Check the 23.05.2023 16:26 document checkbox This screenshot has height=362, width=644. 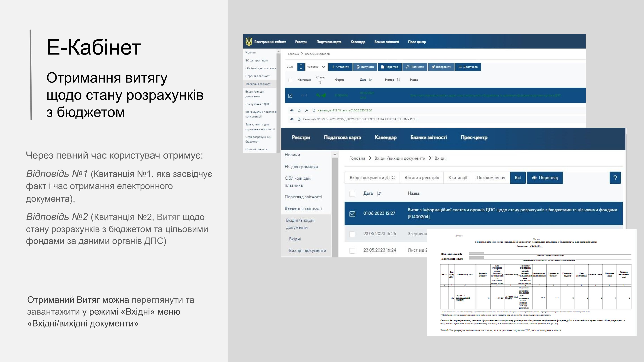(x=352, y=234)
